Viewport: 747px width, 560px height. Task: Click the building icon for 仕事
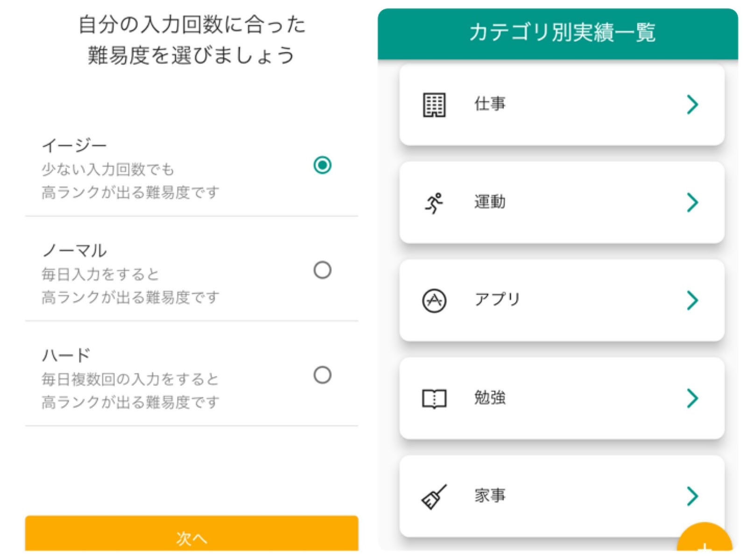click(x=434, y=105)
